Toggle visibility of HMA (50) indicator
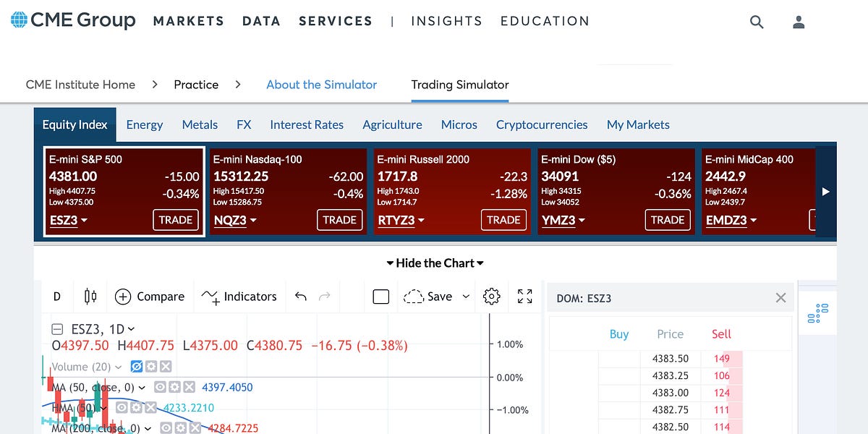The height and width of the screenshot is (434, 868). (122, 407)
